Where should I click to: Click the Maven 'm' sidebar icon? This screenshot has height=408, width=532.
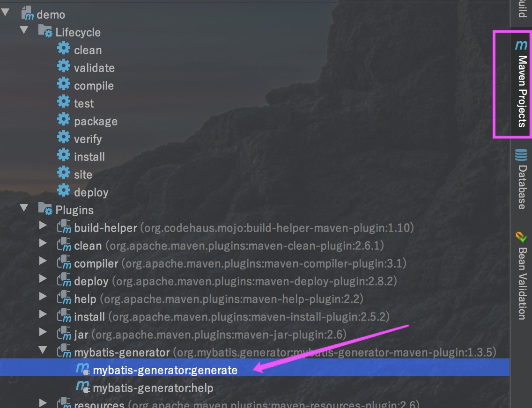(x=521, y=45)
